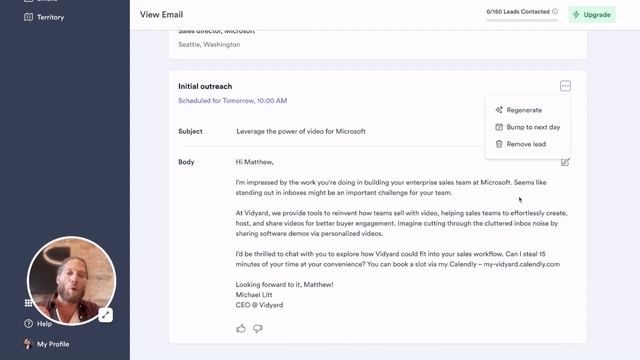Click the Territory map icon
Screen dimensions: 640x360
pyautogui.click(x=28, y=17)
